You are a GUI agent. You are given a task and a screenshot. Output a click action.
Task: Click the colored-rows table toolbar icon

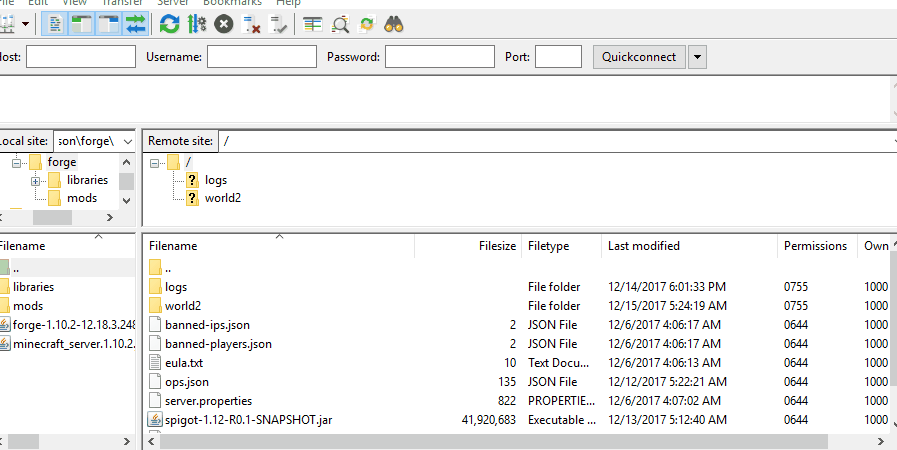(312, 24)
